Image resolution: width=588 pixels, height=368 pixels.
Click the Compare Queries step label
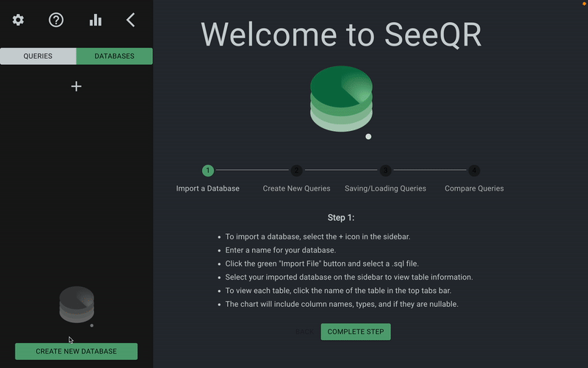(474, 188)
